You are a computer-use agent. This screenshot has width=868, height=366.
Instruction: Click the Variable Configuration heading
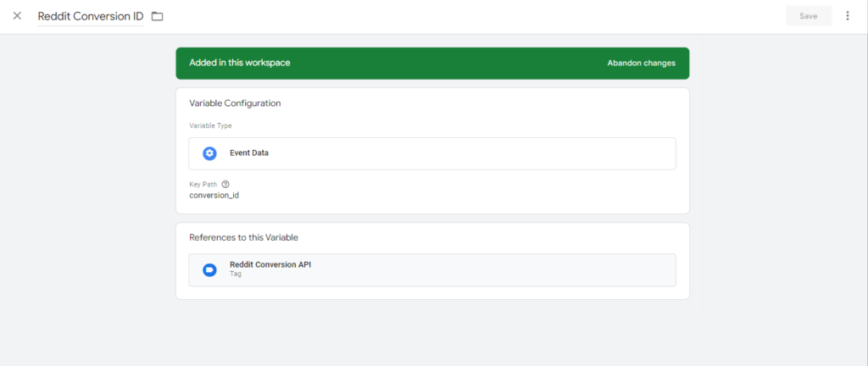[x=235, y=103]
